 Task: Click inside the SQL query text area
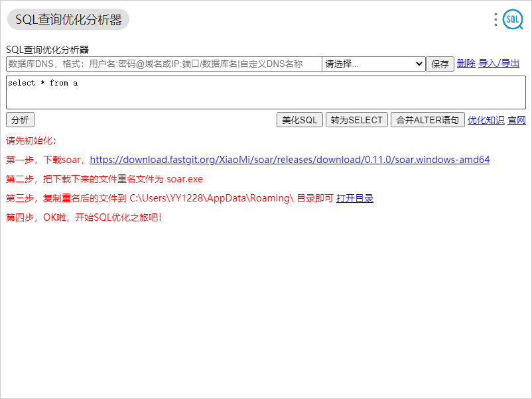coord(266,93)
